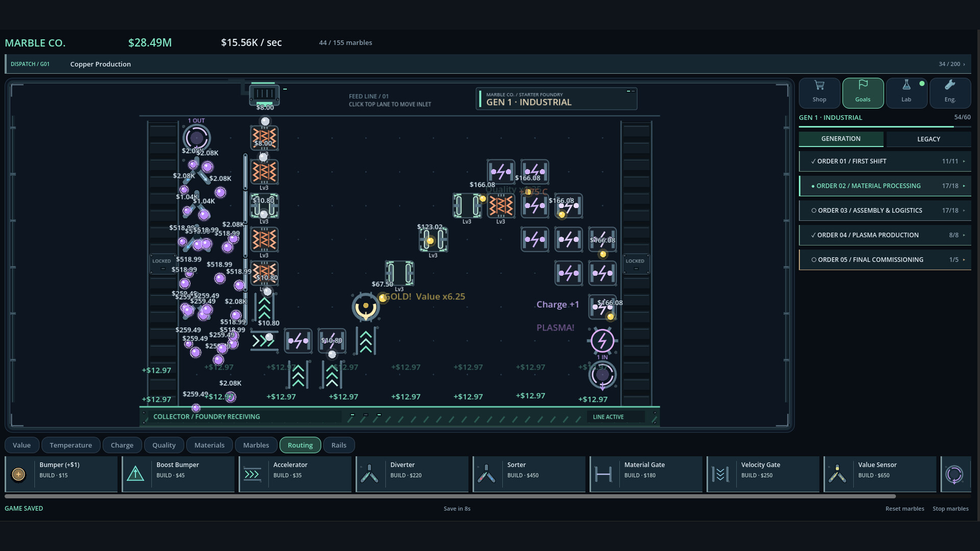Open the Shop panel

click(819, 93)
